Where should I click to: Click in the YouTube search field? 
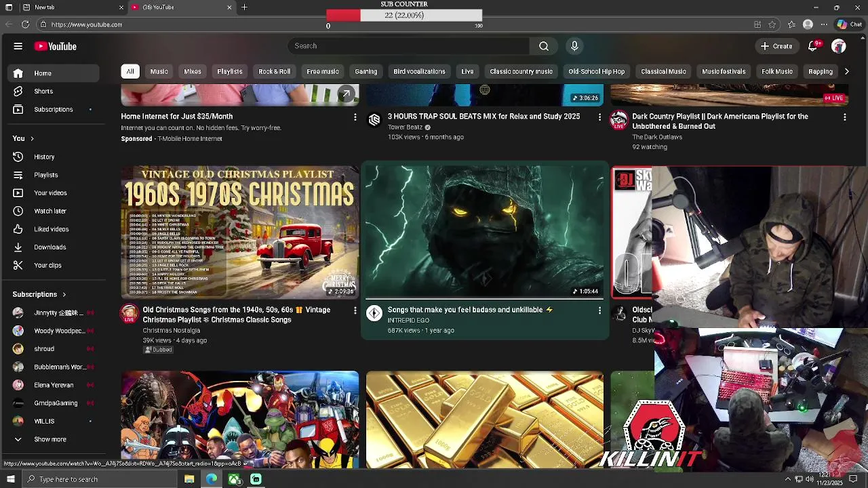point(408,46)
